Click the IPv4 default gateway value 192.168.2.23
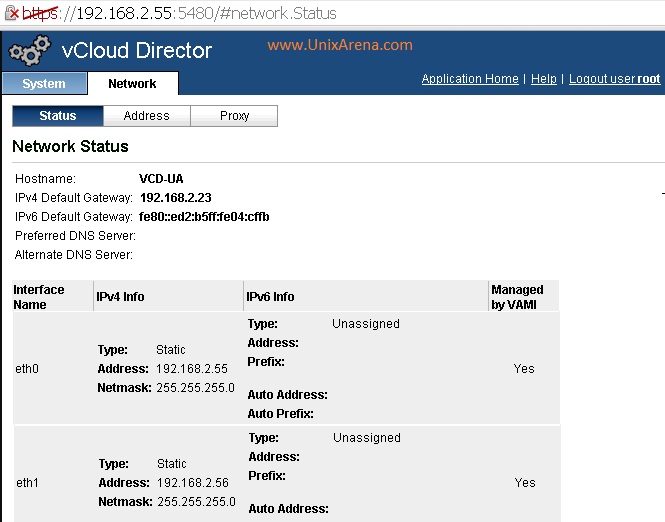This screenshot has height=522, width=665. click(x=176, y=198)
